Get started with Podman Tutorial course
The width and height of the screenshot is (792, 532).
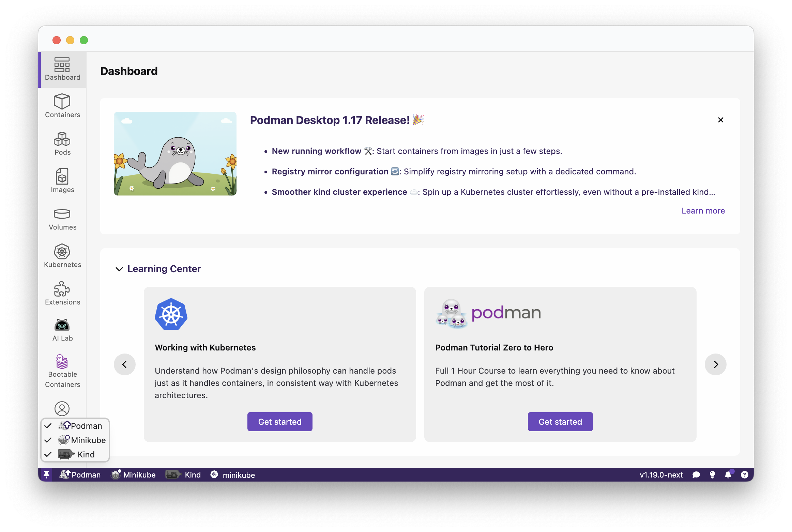click(560, 422)
